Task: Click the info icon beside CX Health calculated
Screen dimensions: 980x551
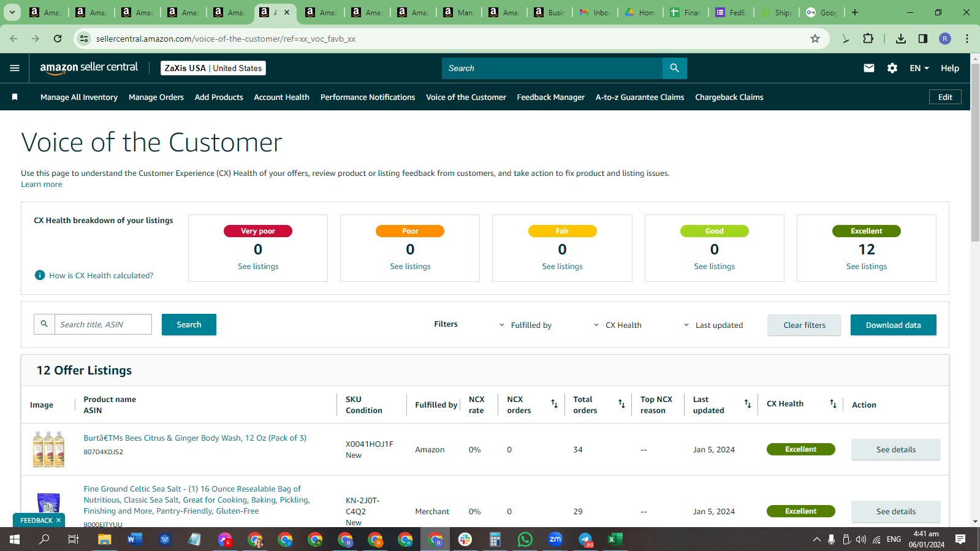Action: [40, 275]
